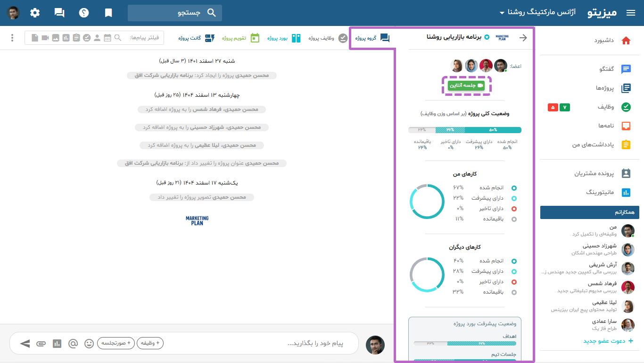Screen dimensions: 644x363
Task: Click the کارهای من donut chart
Action: tap(427, 202)
